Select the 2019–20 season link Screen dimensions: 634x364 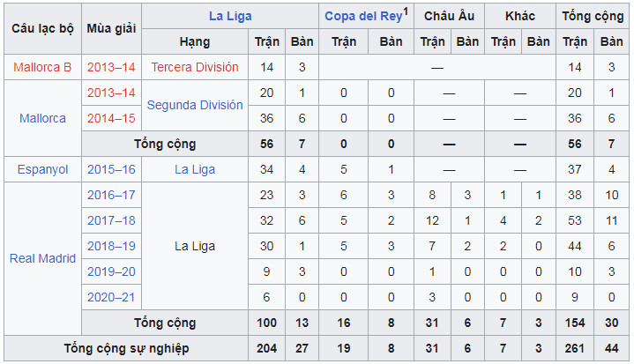point(111,271)
